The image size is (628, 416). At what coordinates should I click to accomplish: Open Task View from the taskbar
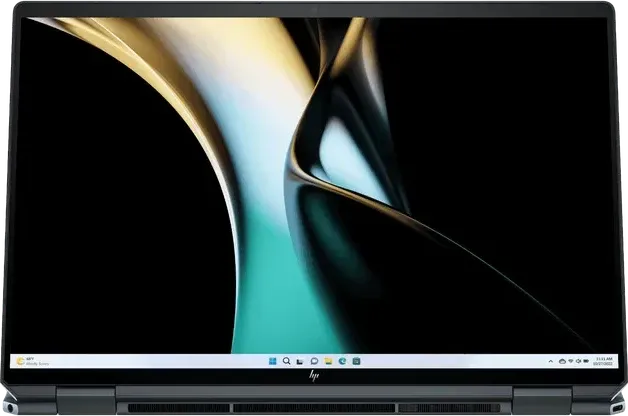click(300, 360)
